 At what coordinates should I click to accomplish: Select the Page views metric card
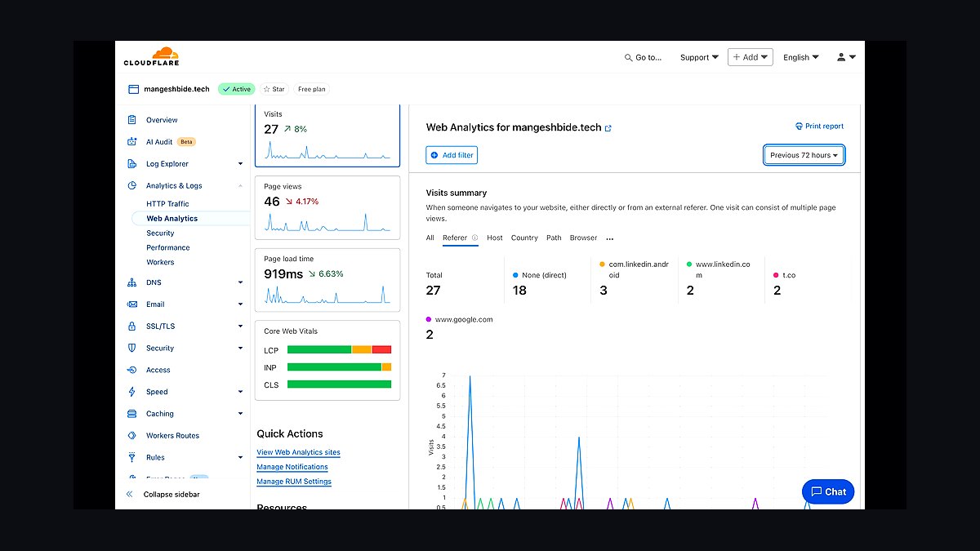click(x=327, y=208)
